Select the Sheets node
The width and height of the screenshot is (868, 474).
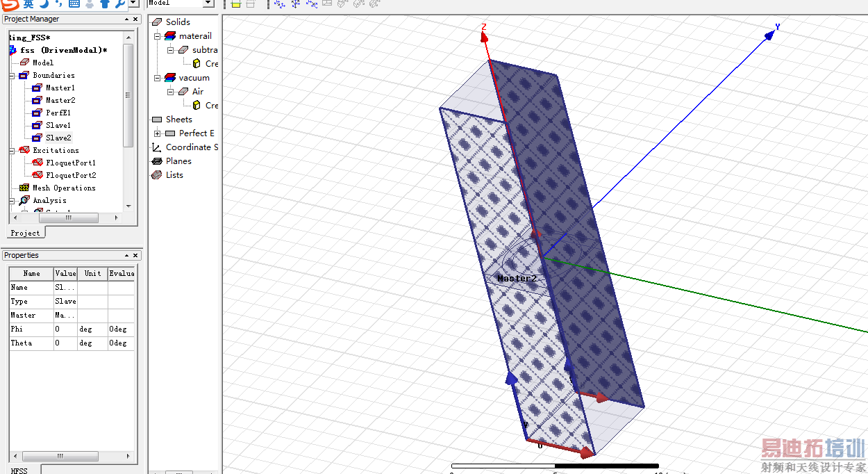pyautogui.click(x=178, y=120)
